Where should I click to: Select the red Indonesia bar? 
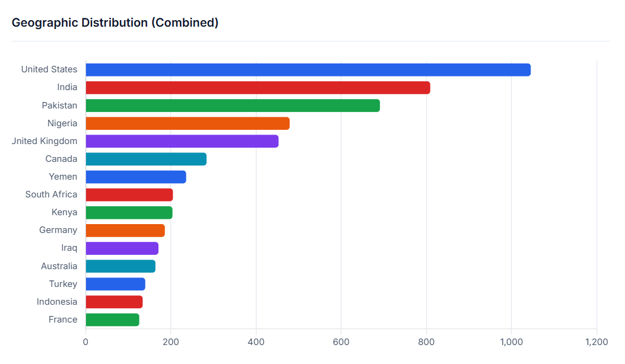point(114,302)
